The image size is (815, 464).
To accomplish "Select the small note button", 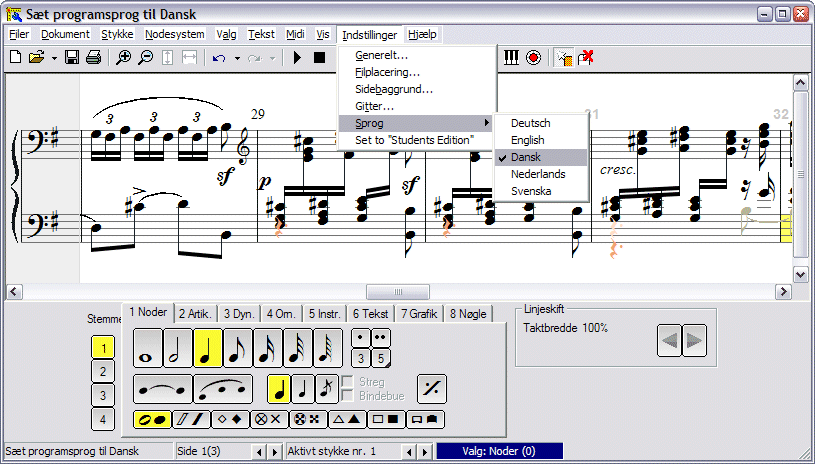I will [x=303, y=389].
